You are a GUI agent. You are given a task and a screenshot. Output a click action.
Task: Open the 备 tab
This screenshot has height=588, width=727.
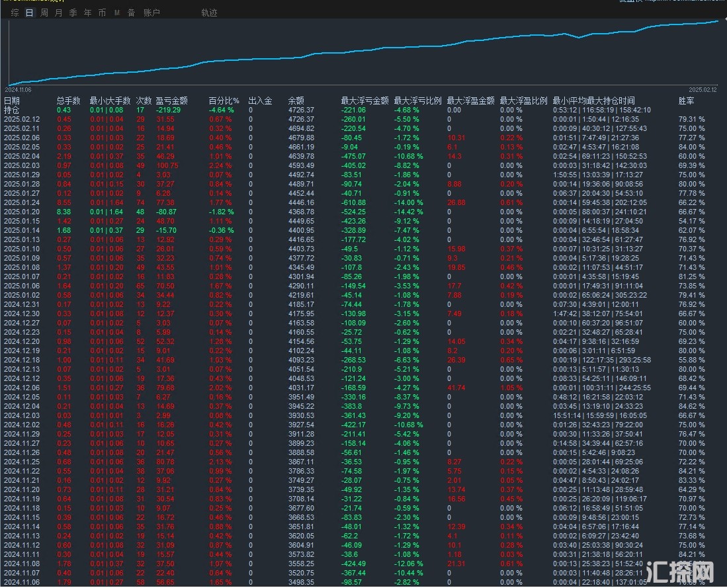coord(131,13)
